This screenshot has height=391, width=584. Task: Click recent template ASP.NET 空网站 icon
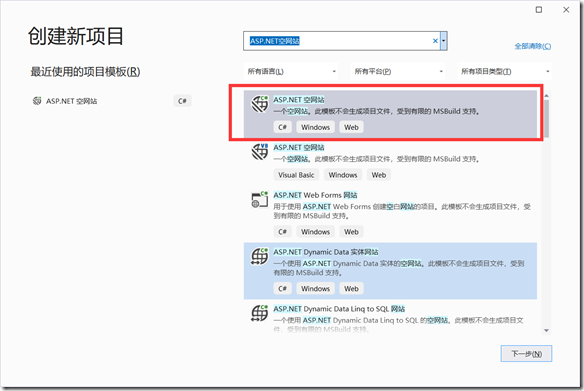(37, 101)
